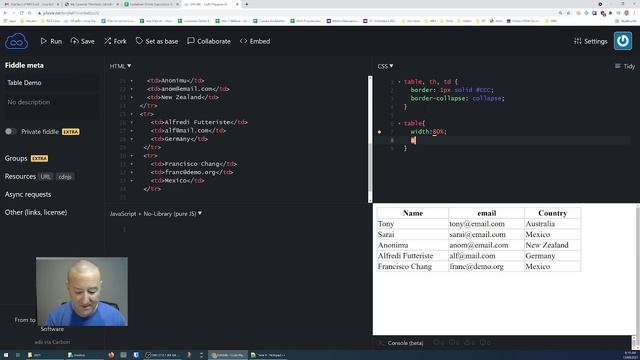
Task: Open the Windows Start menu
Action: (x=6, y=355)
